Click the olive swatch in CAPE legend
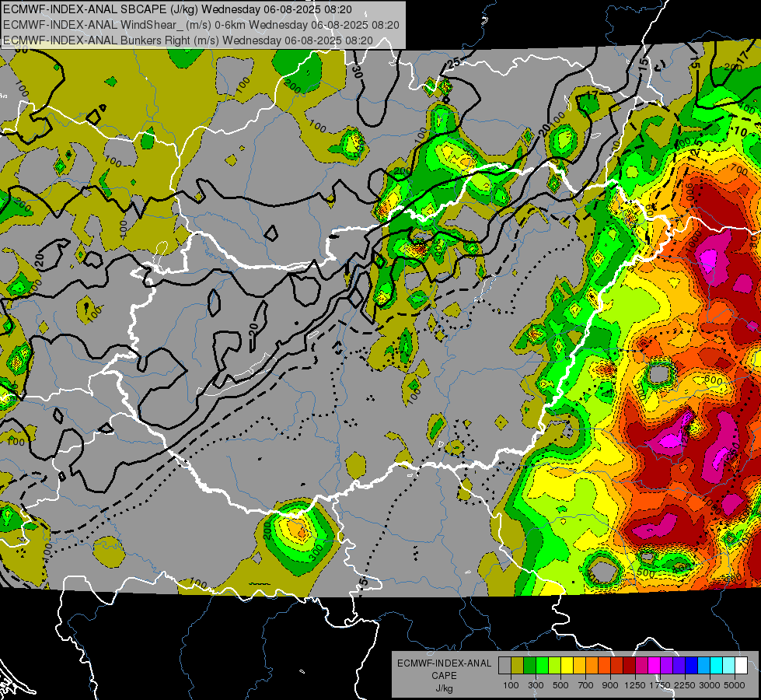The height and width of the screenshot is (700, 761). click(518, 666)
